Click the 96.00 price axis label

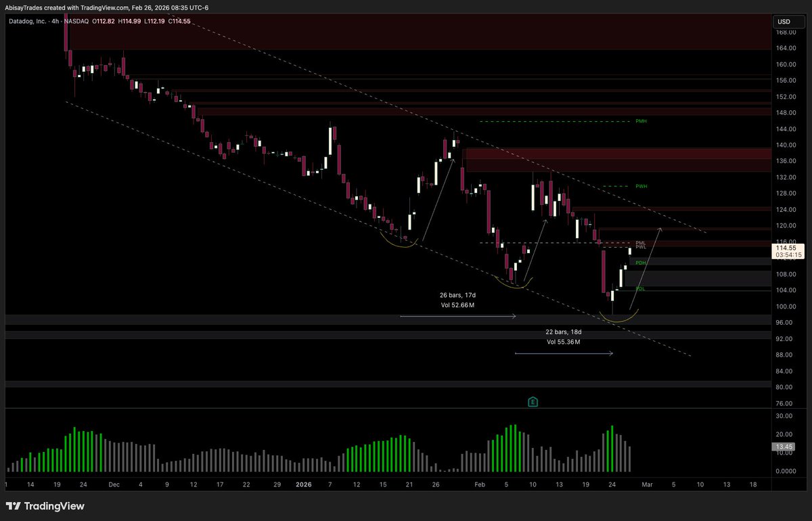click(x=786, y=323)
